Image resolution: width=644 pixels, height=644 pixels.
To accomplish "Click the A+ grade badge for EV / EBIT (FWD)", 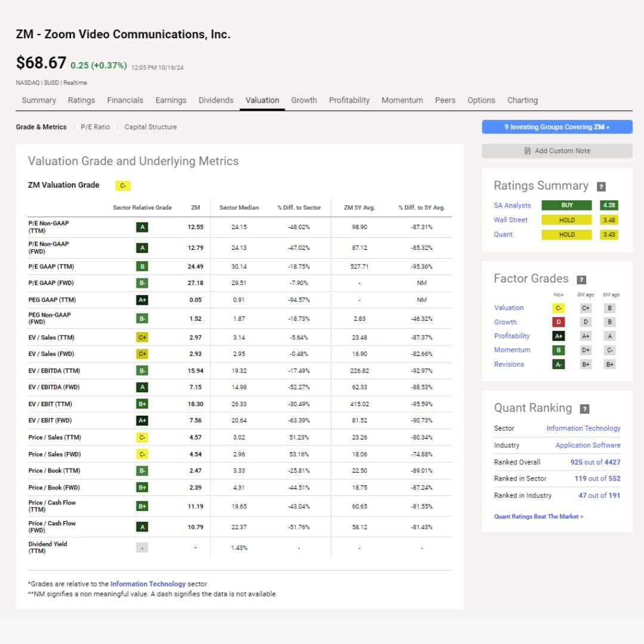I will point(142,420).
